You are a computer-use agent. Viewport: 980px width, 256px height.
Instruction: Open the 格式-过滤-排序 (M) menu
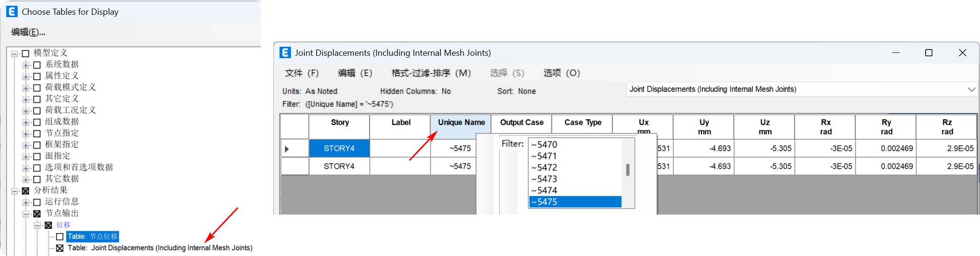tap(430, 73)
